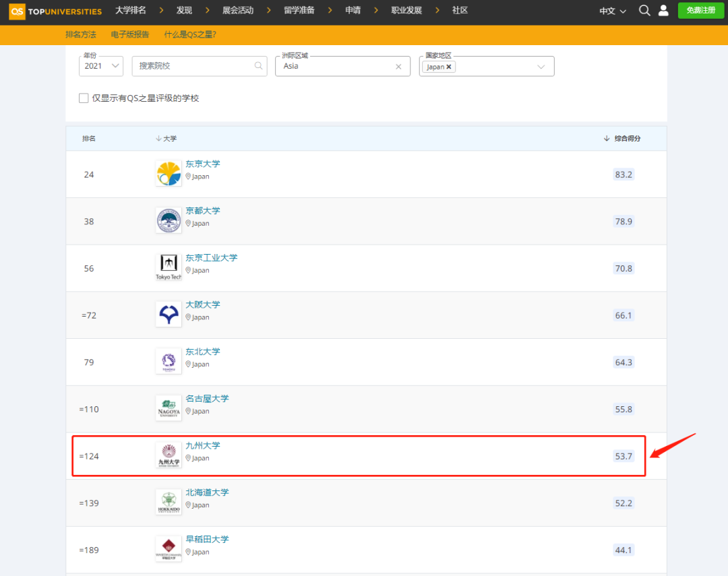
Task: Click the Hokkaido University logo
Action: [x=169, y=502]
